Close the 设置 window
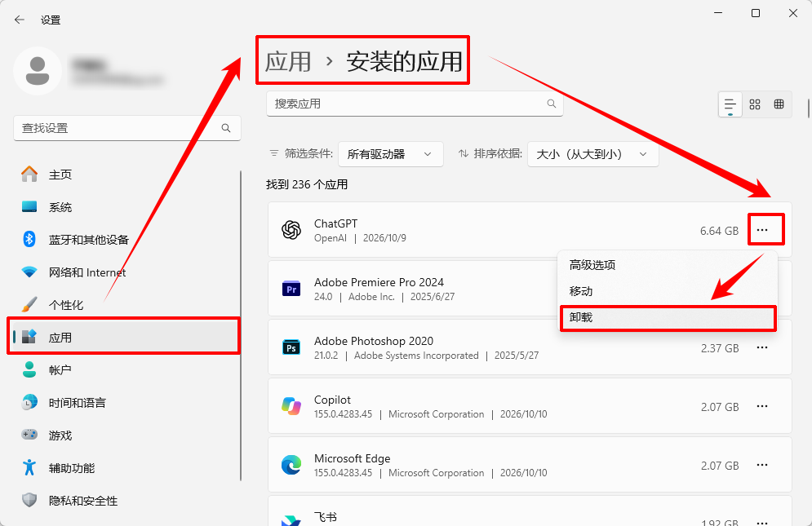Viewport: 812px width, 526px height. (793, 13)
